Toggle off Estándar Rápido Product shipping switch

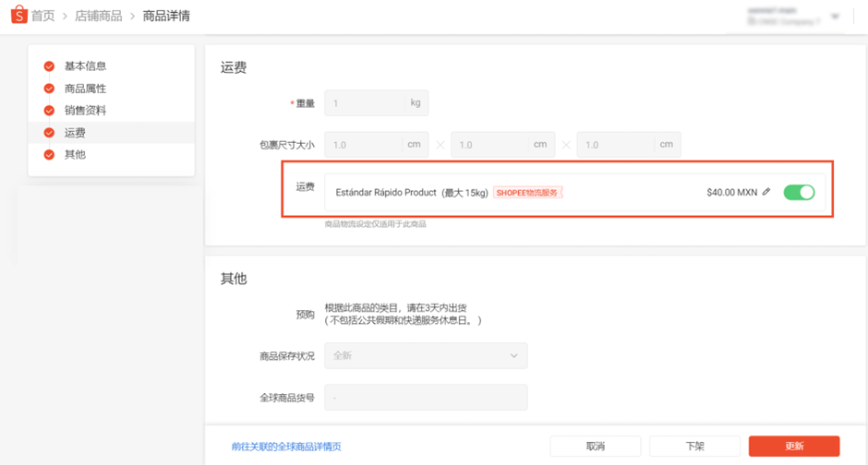pos(799,193)
